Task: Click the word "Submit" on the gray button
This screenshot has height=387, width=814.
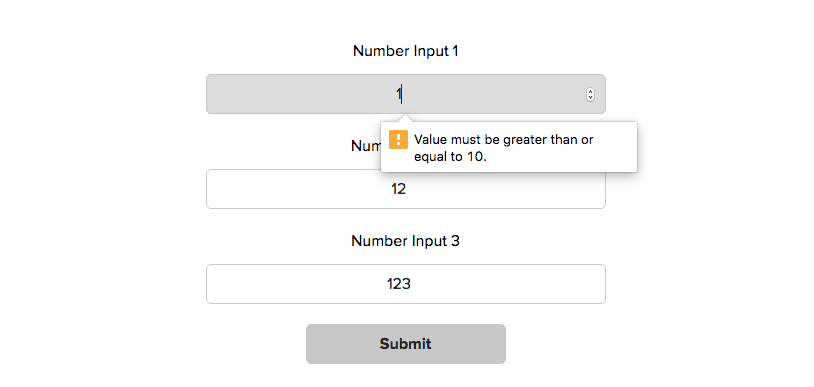Action: click(405, 344)
